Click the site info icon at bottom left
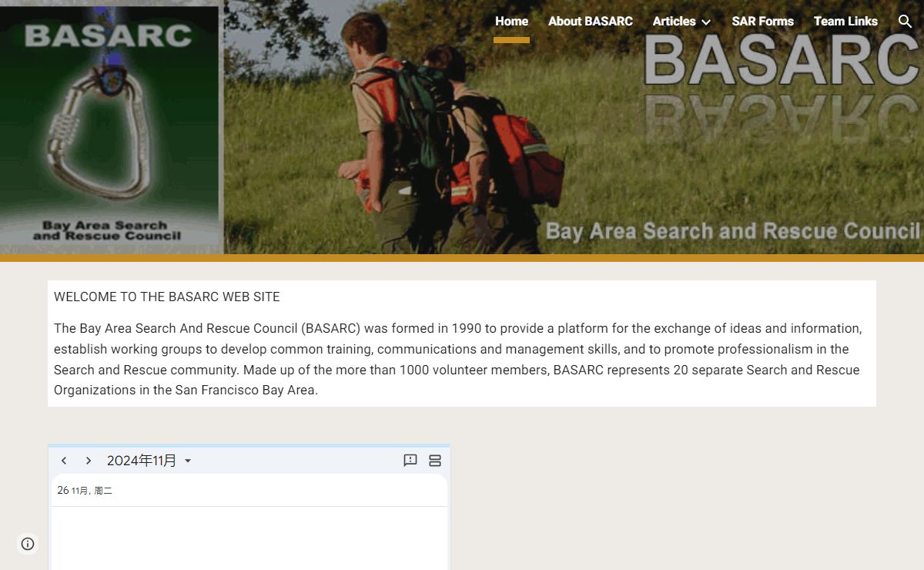The width and height of the screenshot is (924, 570). pyautogui.click(x=28, y=544)
